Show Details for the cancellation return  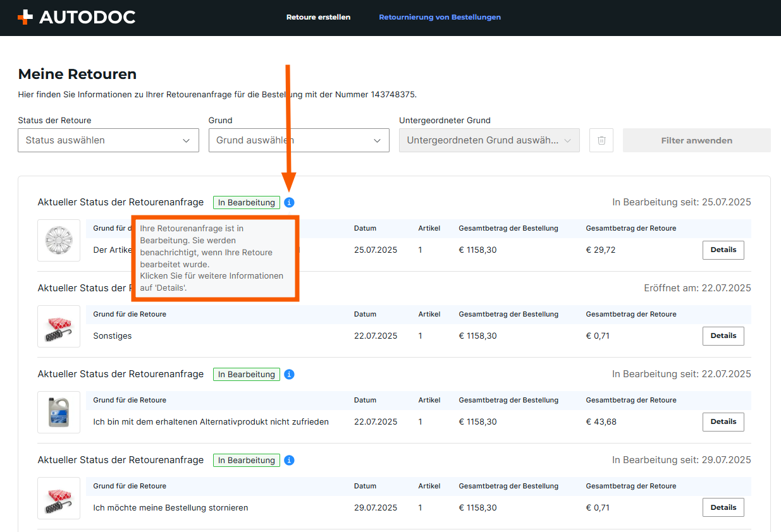click(723, 507)
